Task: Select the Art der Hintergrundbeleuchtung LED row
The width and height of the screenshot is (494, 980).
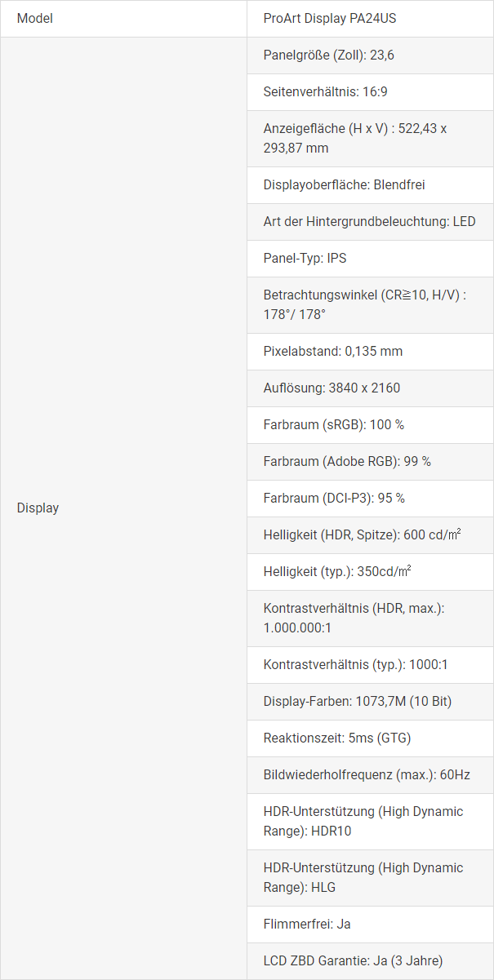Action: coord(369,221)
